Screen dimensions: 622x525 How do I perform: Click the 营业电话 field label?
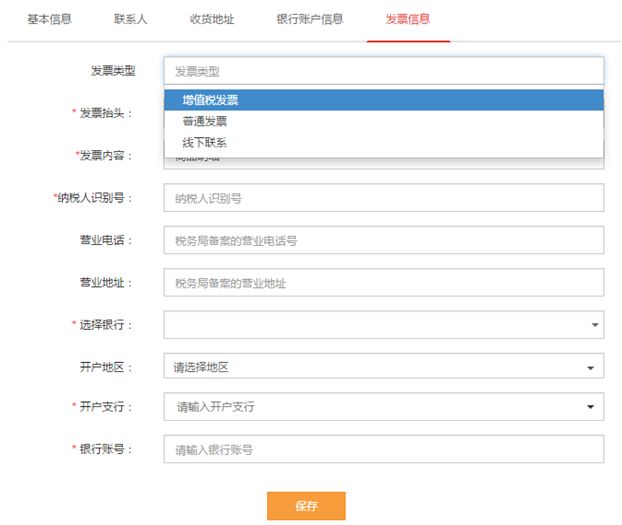(x=106, y=240)
